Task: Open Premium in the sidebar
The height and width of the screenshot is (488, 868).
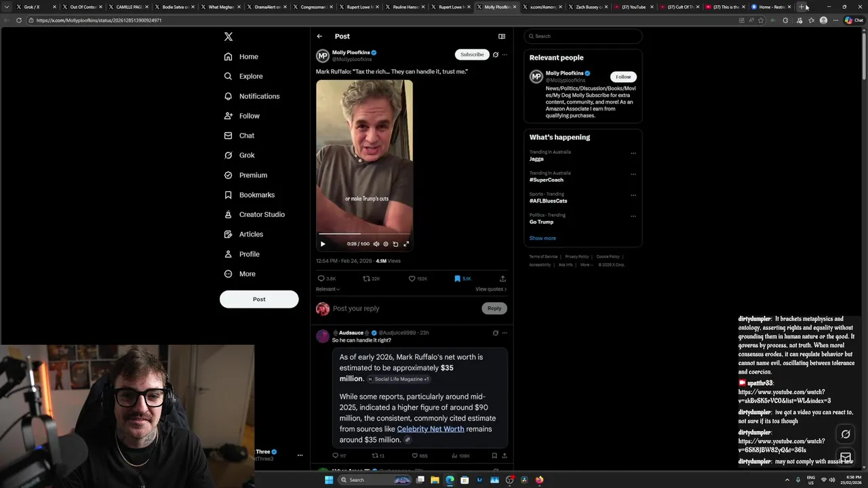Action: (x=245, y=175)
